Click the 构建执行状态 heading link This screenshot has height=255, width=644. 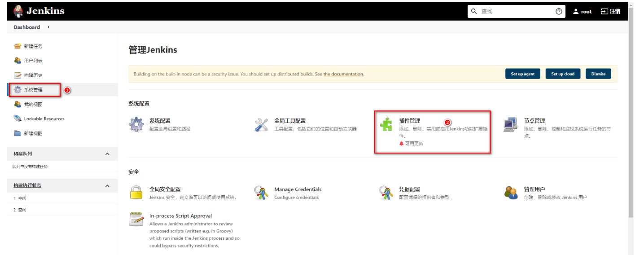(27, 185)
